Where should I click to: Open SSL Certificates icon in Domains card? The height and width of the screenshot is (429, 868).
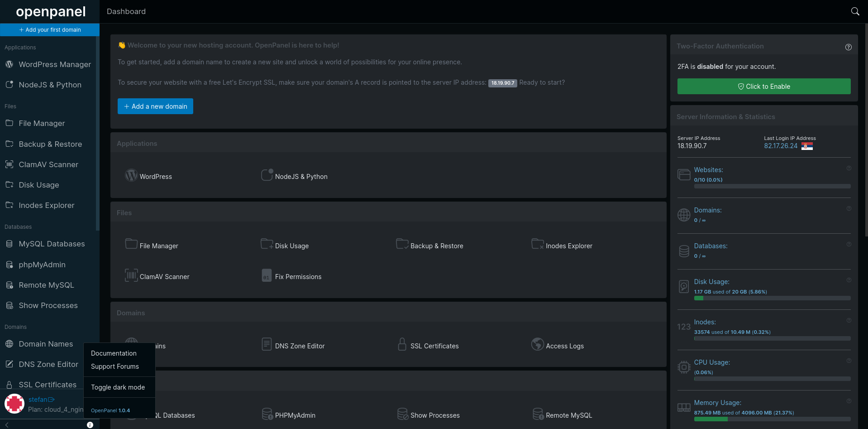pyautogui.click(x=402, y=344)
